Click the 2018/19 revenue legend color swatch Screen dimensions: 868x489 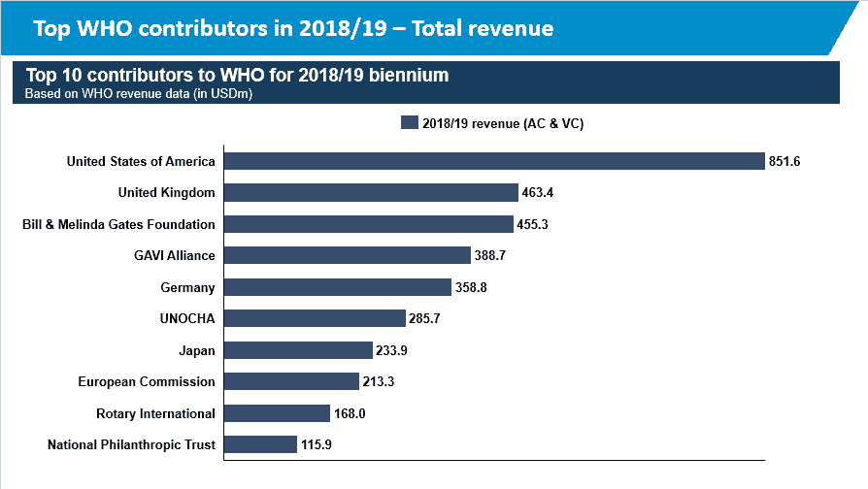[409, 122]
